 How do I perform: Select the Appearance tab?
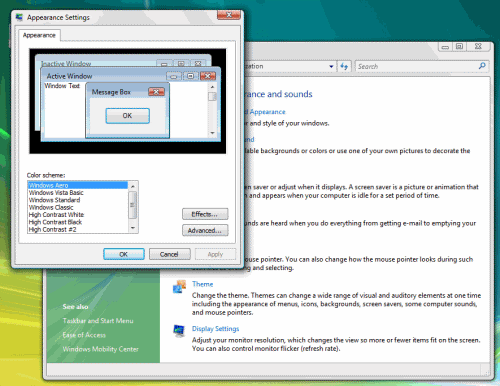click(39, 35)
